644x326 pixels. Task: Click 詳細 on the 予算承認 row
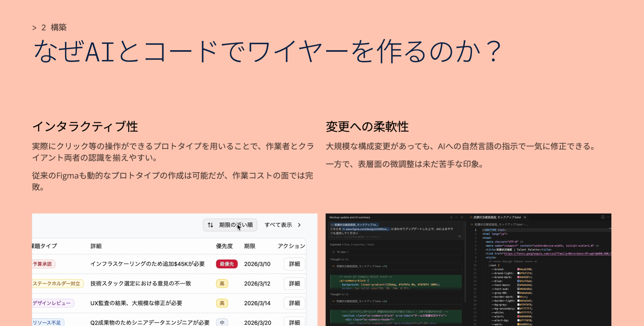tap(294, 264)
